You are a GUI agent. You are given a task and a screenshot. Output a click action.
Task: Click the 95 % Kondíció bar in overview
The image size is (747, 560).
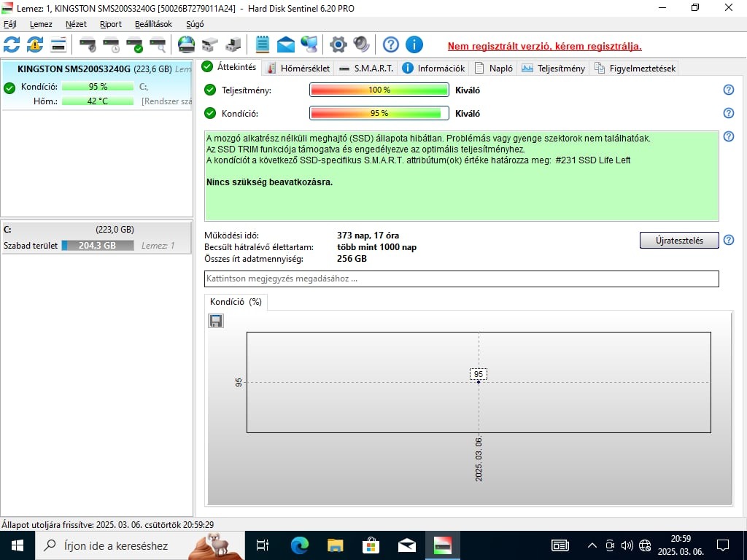[x=379, y=113]
